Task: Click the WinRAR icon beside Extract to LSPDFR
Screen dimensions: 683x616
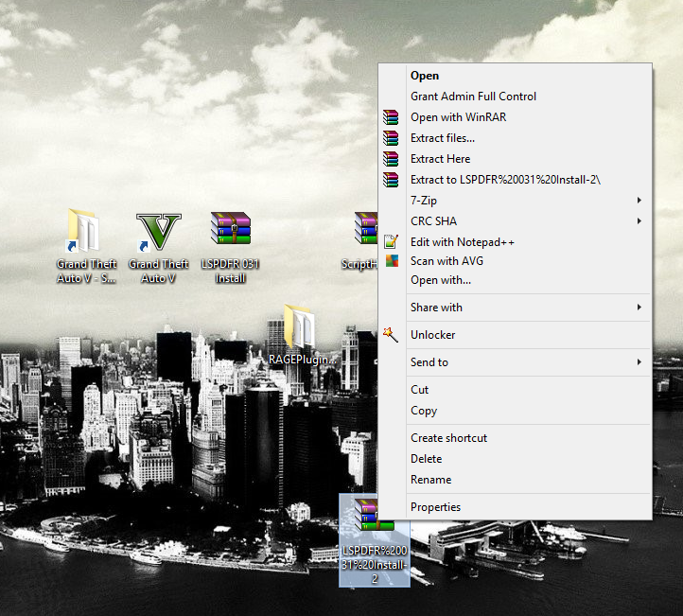Action: [391, 180]
